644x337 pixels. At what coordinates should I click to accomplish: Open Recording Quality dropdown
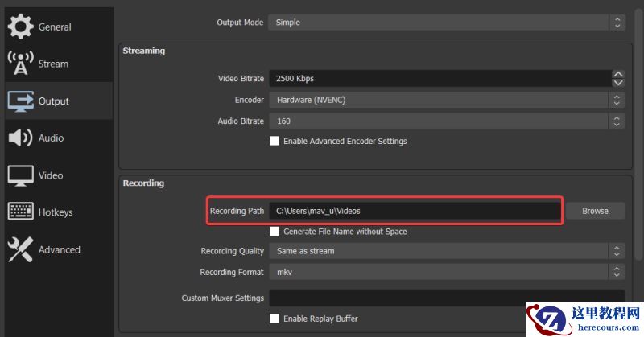tap(447, 251)
